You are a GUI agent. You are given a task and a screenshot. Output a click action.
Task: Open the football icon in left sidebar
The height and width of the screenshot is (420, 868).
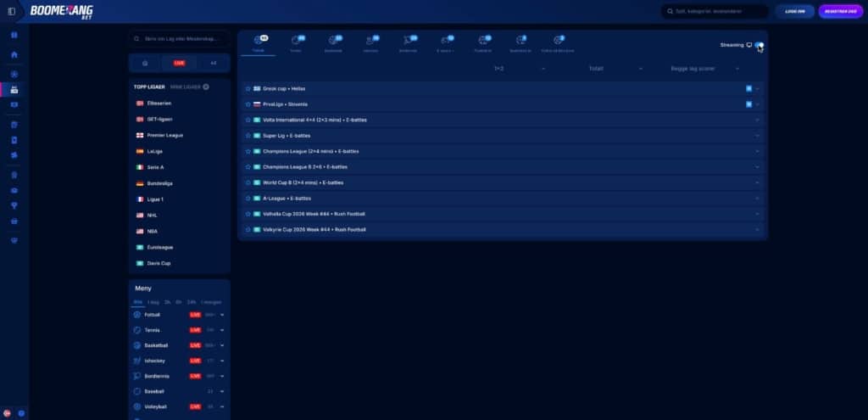[14, 75]
